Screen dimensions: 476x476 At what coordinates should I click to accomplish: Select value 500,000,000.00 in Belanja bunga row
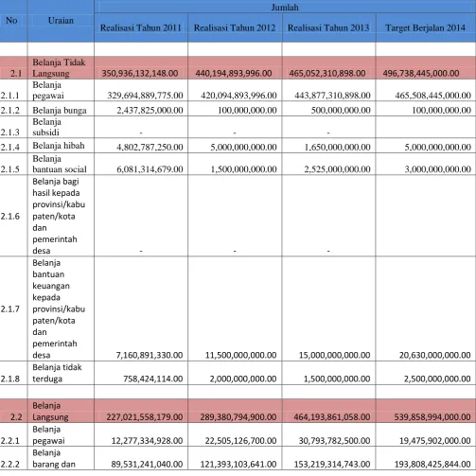[341, 110]
